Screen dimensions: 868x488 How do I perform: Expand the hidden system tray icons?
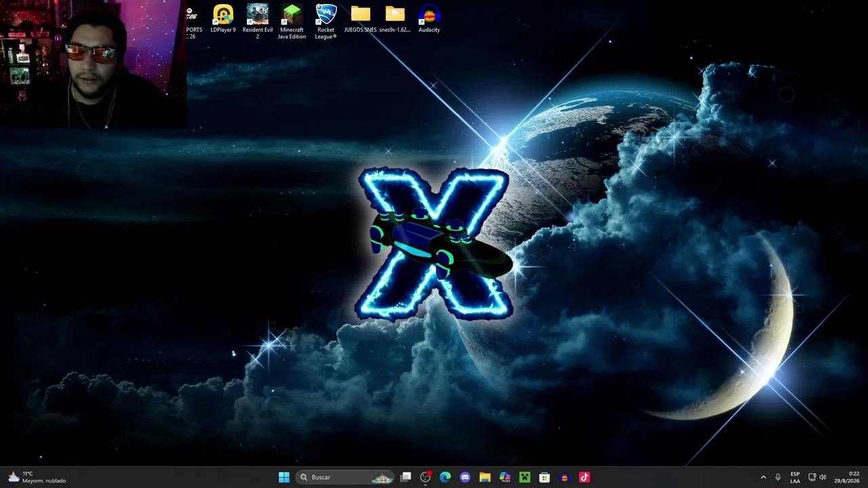pos(763,477)
